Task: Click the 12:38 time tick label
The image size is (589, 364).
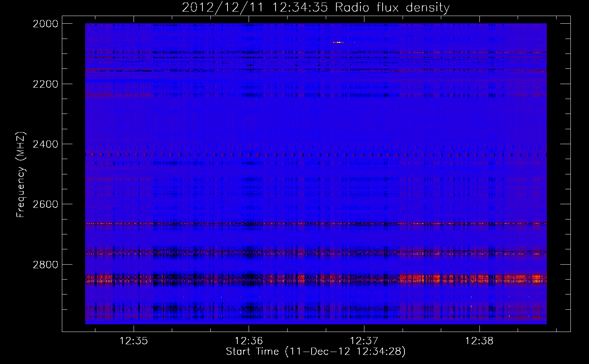Action: click(479, 341)
